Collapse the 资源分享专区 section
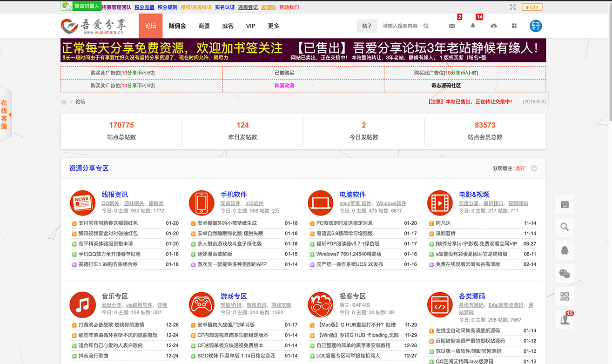The image size is (612, 364). point(534,169)
